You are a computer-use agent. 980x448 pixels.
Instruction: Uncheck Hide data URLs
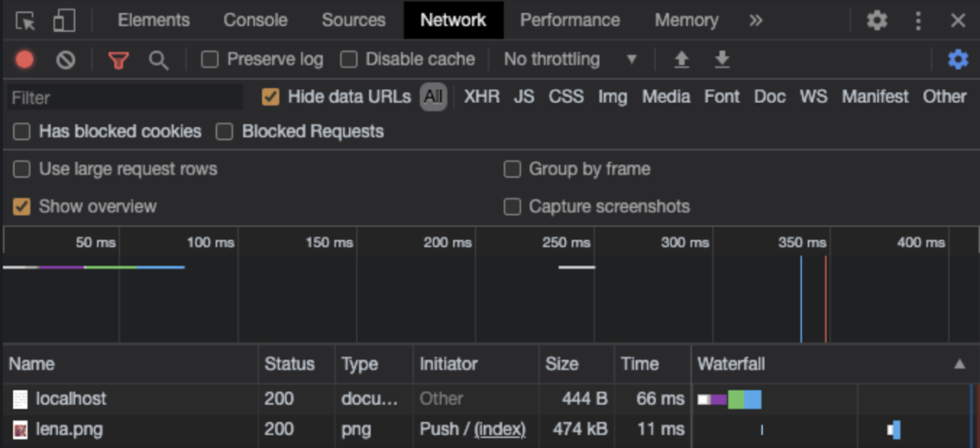point(270,97)
